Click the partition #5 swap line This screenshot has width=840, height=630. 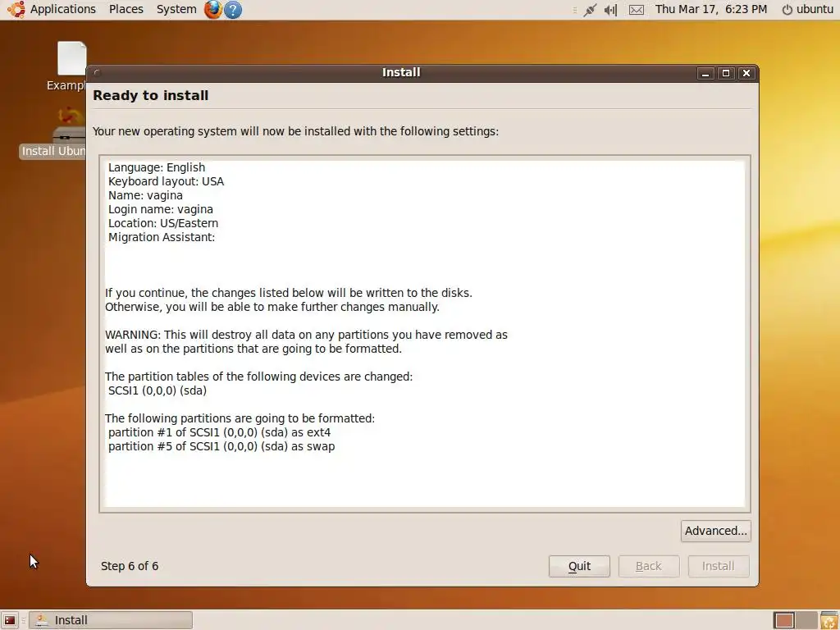pos(221,446)
